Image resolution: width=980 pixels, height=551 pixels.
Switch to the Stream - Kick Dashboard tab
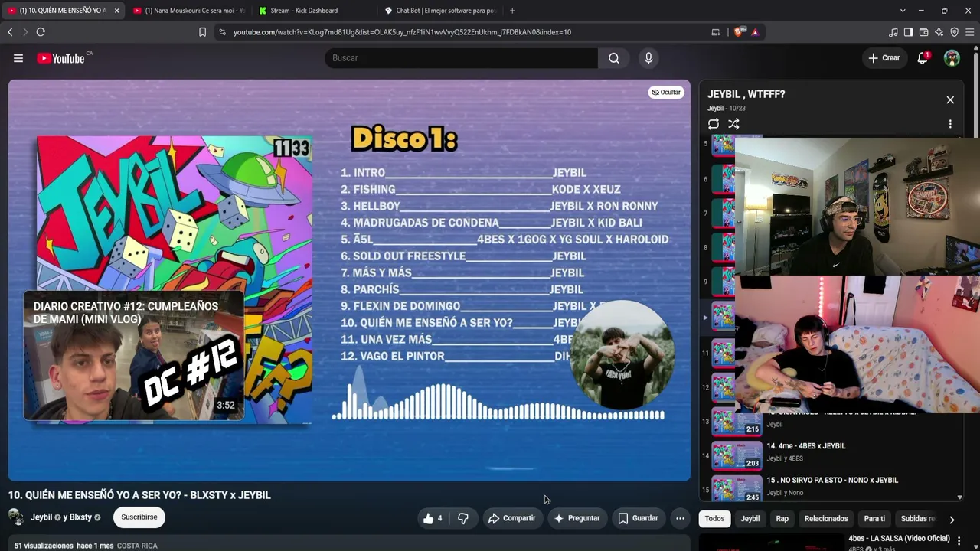pyautogui.click(x=312, y=11)
